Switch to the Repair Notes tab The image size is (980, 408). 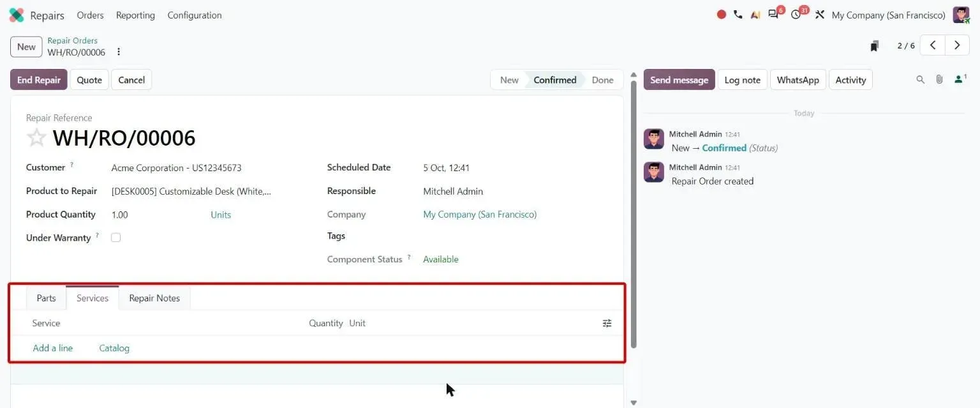[154, 298]
